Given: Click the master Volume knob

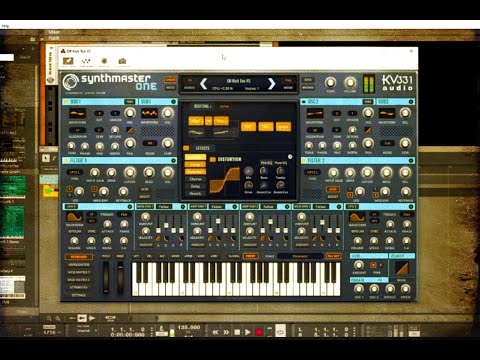Looking at the screenshot, I should [x=350, y=82].
